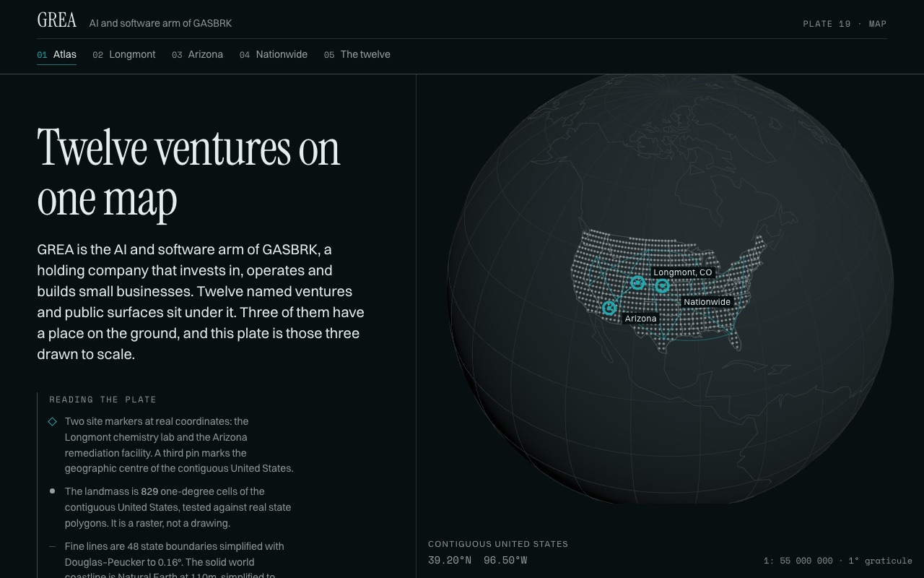Click the white dot landmass legend icon
Viewport: 924px width, 578px height.
(x=52, y=491)
